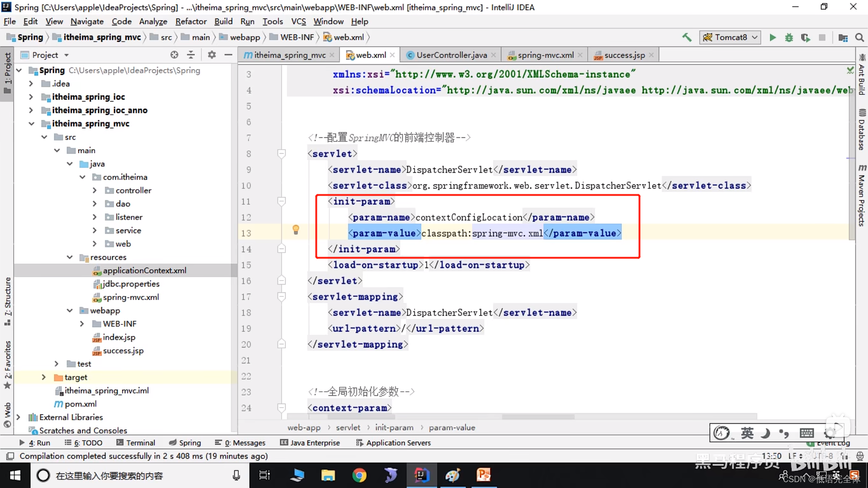Run the project with the green Run icon
The height and width of the screenshot is (488, 868).
tap(773, 38)
